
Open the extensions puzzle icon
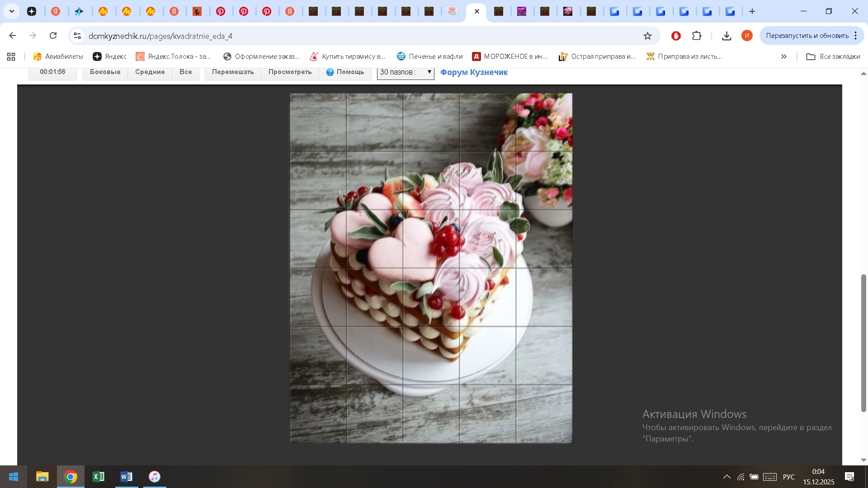click(697, 36)
